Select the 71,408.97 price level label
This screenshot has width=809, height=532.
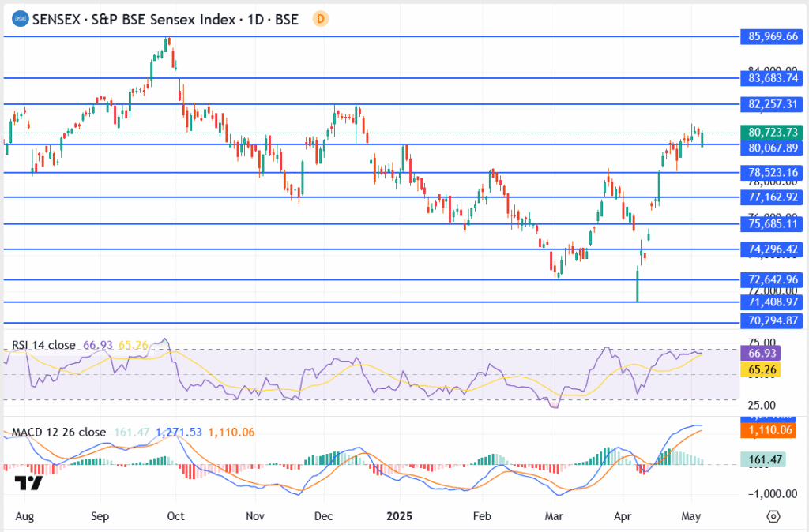[x=771, y=302]
